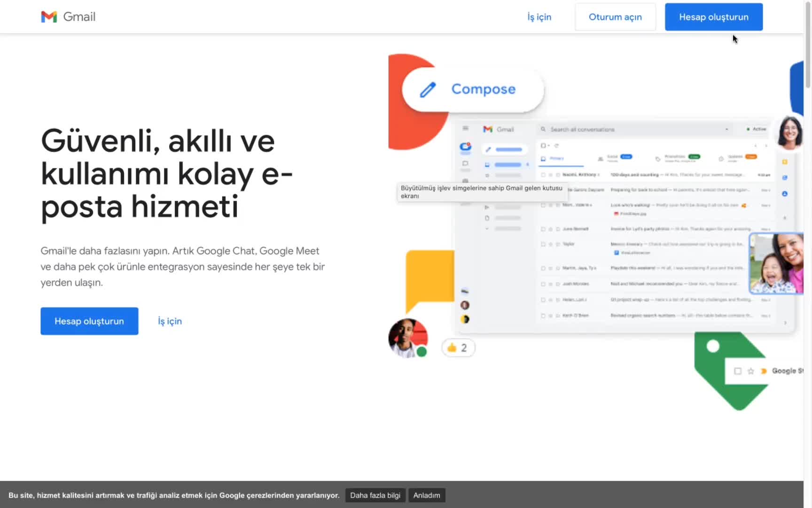Click the Gmail inbox screenshot image
This screenshot has height=508, width=812.
[x=625, y=225]
